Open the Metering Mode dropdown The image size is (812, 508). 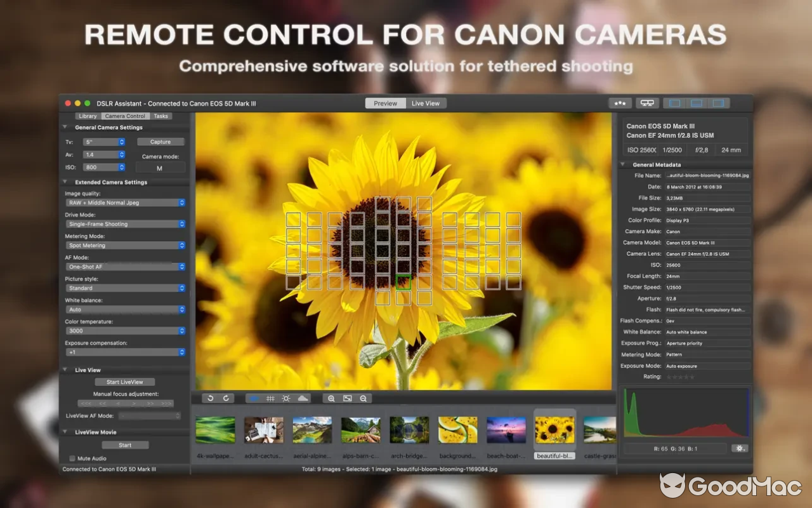click(124, 245)
